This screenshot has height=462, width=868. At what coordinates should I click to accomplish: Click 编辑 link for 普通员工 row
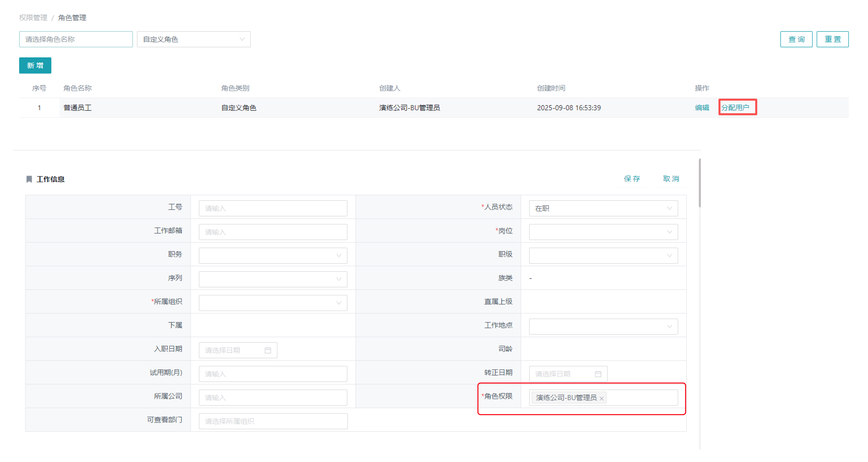tap(702, 108)
